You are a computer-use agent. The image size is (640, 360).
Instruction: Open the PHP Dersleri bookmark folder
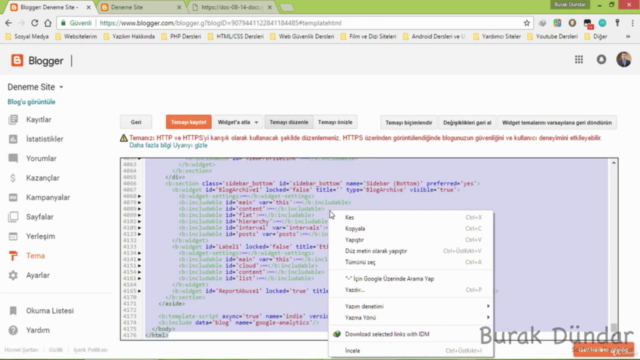(x=181, y=36)
